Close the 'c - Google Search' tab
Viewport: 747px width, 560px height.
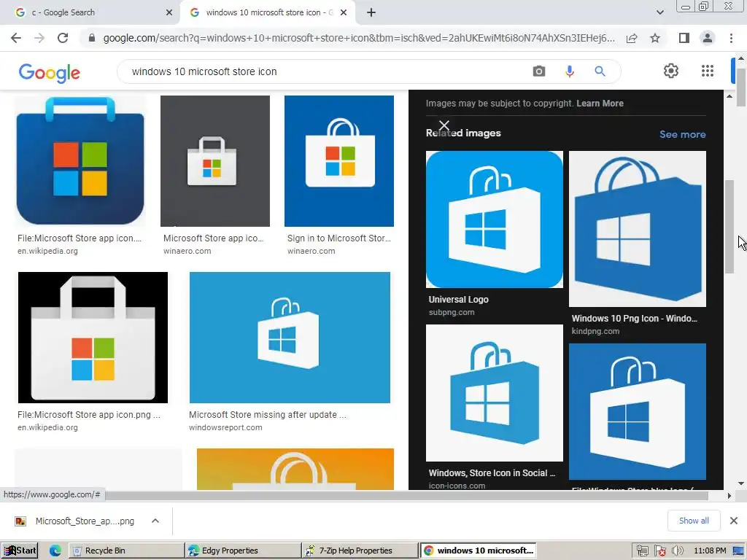(x=169, y=13)
